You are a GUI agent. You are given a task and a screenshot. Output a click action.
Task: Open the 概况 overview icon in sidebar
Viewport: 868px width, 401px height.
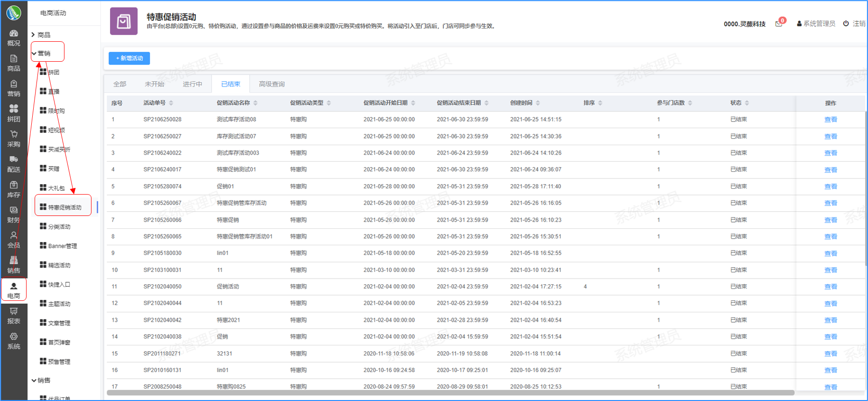pyautogui.click(x=14, y=34)
